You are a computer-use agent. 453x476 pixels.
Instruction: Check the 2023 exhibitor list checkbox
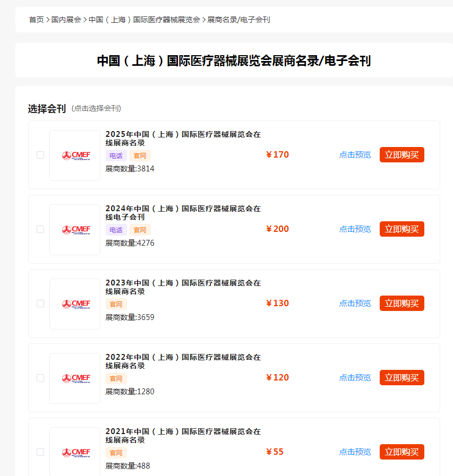[x=40, y=304]
